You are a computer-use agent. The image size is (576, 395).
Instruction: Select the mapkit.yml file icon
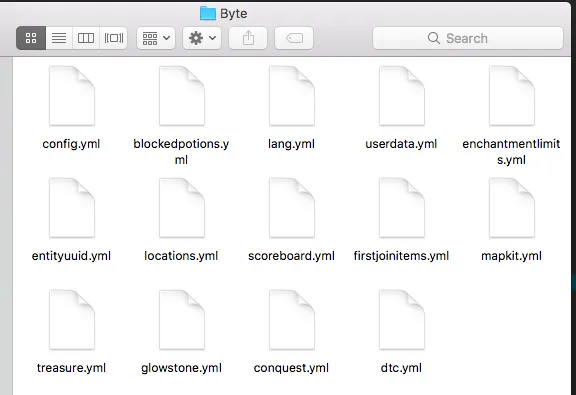[x=512, y=208]
